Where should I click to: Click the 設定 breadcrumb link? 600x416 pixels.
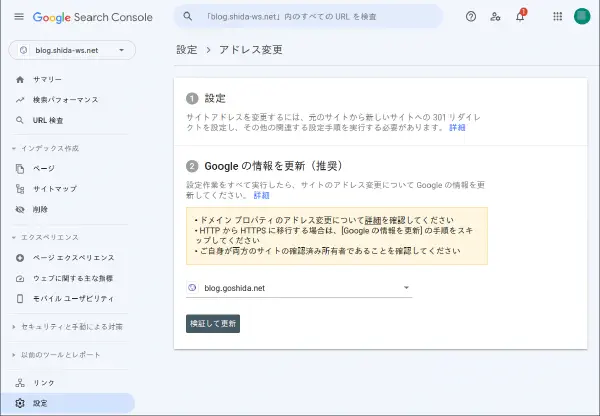coord(187,50)
